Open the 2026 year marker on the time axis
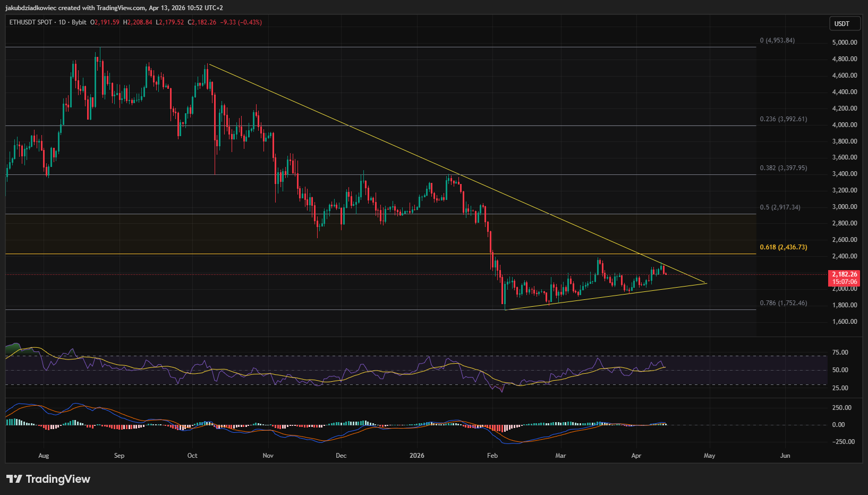The width and height of the screenshot is (868, 495). click(x=416, y=456)
